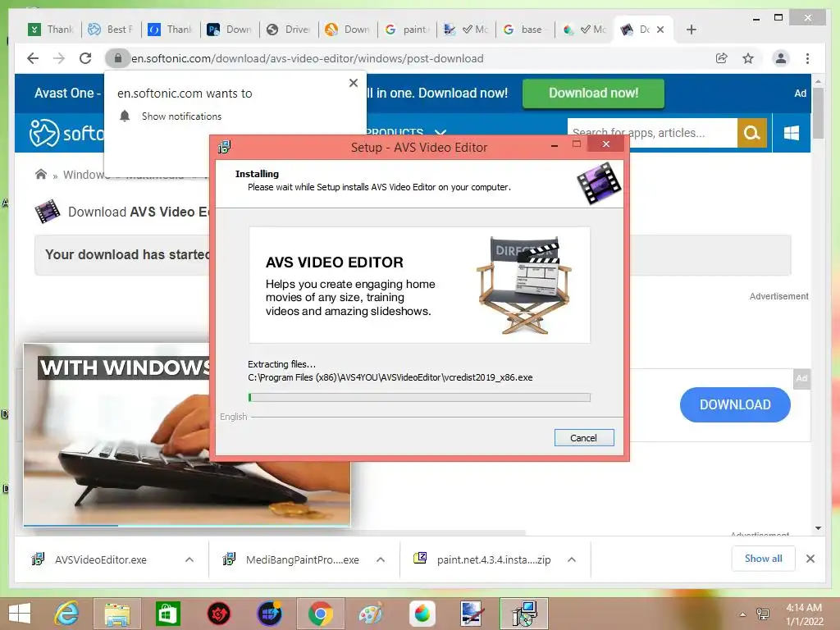
Task: Open File Explorer from taskbar
Action: 116,614
